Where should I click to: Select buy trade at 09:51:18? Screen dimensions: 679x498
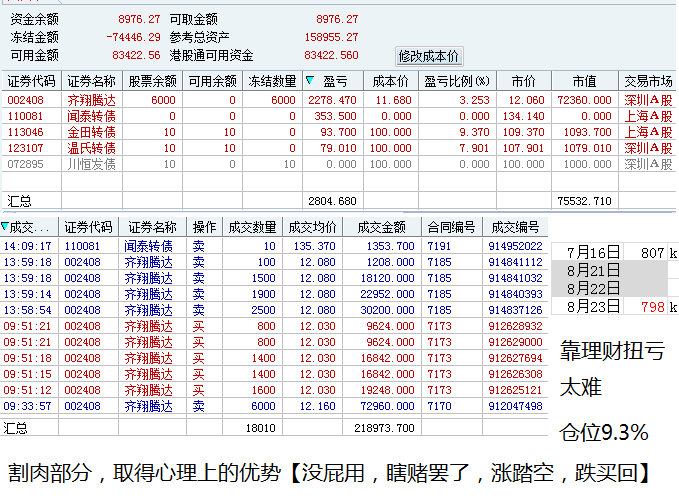(274, 358)
